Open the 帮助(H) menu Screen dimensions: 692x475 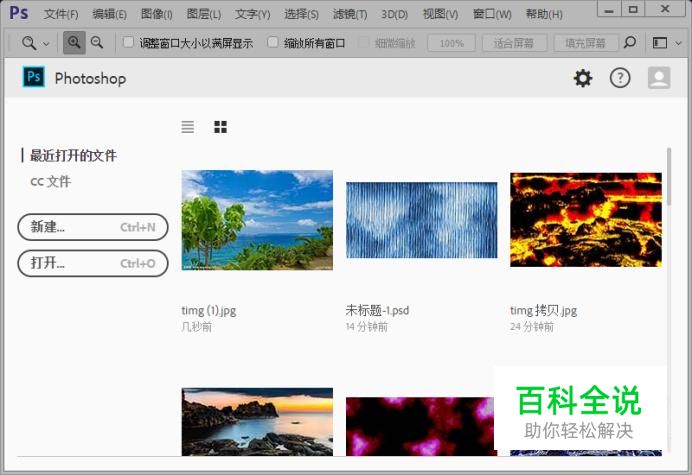click(x=544, y=14)
